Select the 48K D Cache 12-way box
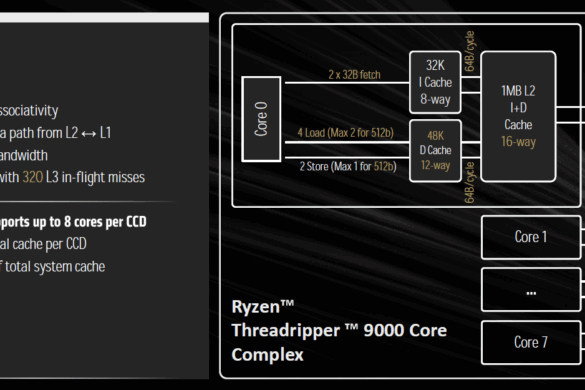Image resolution: width=585 pixels, height=390 pixels. coord(435,151)
